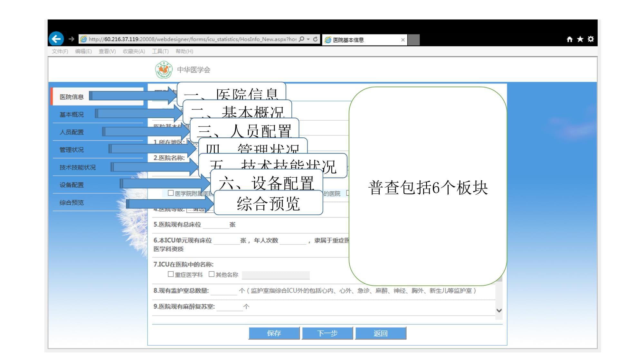
Task: Open the 查看(V) menu
Action: [x=107, y=51]
